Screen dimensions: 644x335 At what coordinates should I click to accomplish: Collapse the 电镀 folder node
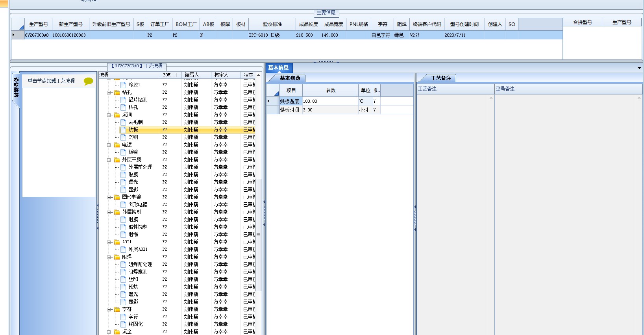pyautogui.click(x=109, y=145)
